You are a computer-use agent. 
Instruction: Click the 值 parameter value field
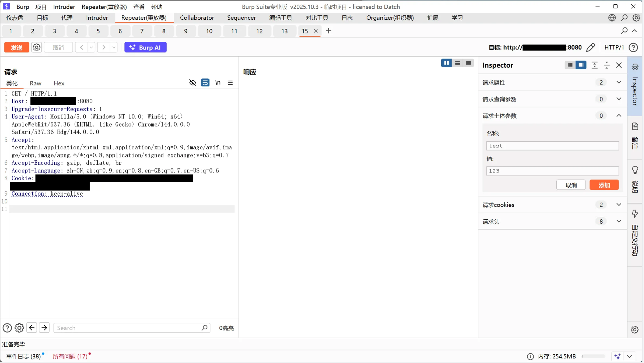click(552, 171)
